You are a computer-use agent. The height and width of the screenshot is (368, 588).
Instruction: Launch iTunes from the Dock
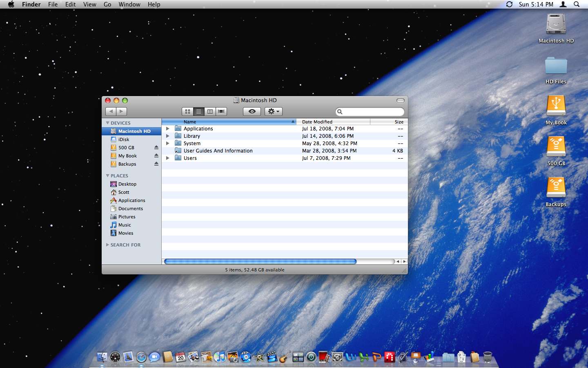point(220,357)
